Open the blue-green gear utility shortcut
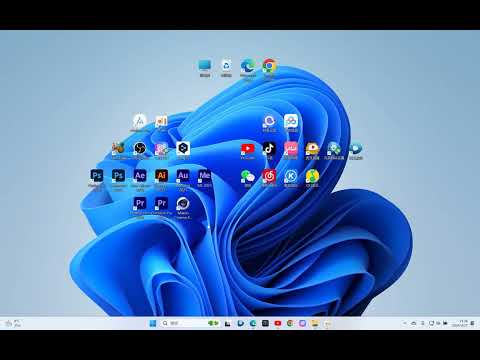The height and width of the screenshot is (360, 480). pyautogui.click(x=334, y=150)
